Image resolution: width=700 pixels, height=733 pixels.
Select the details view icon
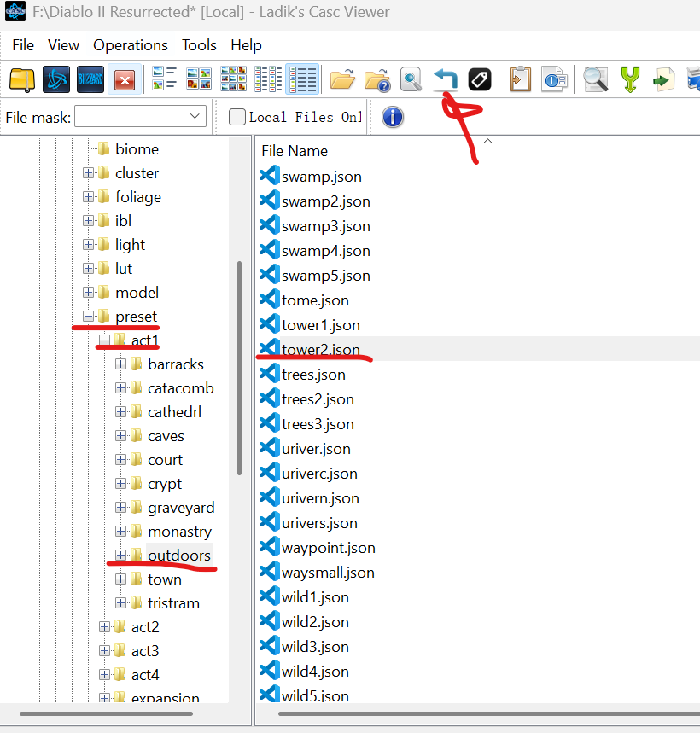[x=302, y=79]
